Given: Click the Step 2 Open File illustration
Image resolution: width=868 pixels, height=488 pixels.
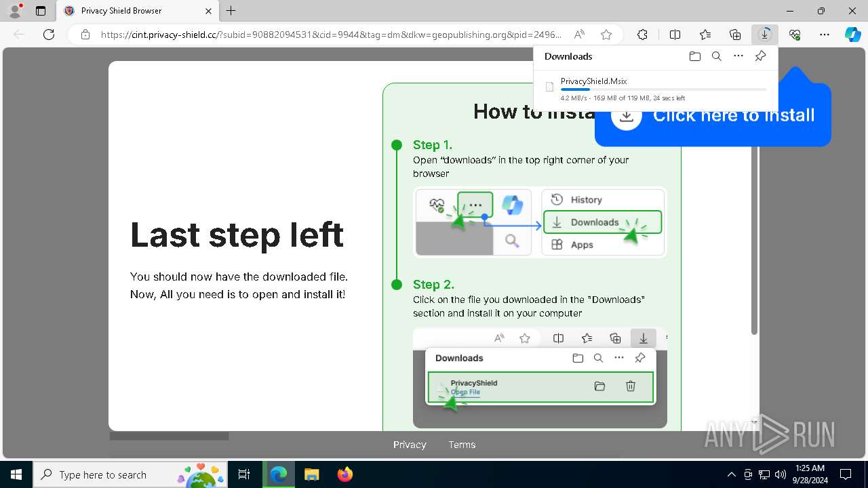Looking at the screenshot, I should click(x=540, y=378).
